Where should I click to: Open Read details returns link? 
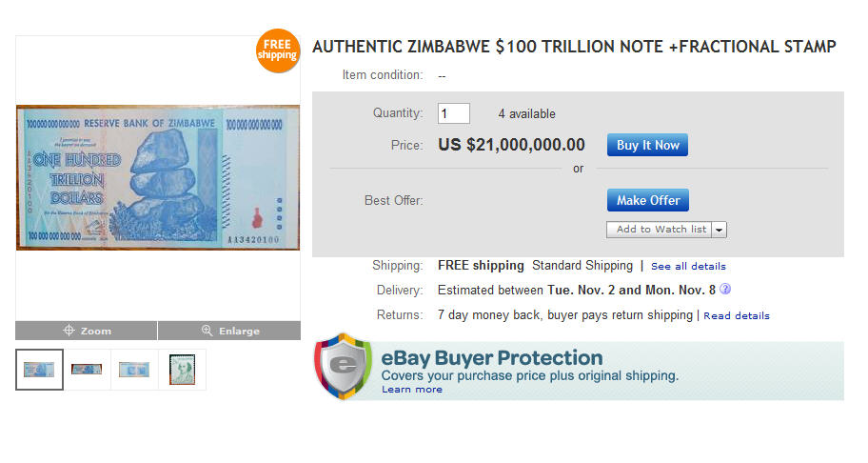pos(737,315)
